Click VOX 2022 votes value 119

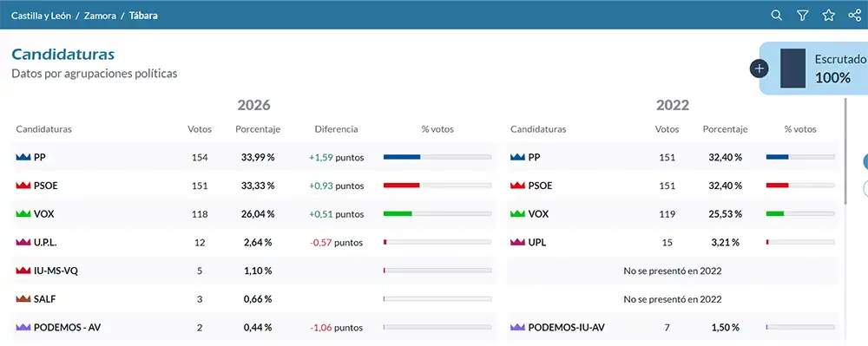(667, 214)
